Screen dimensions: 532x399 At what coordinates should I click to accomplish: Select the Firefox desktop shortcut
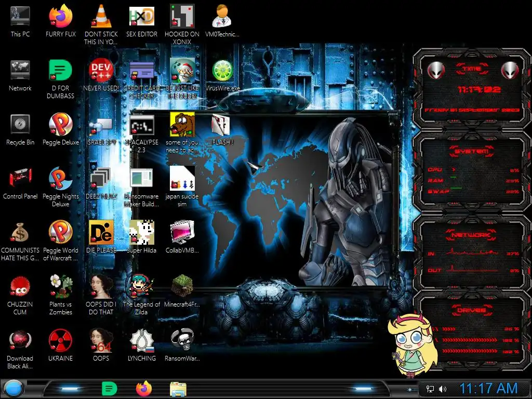click(60, 21)
